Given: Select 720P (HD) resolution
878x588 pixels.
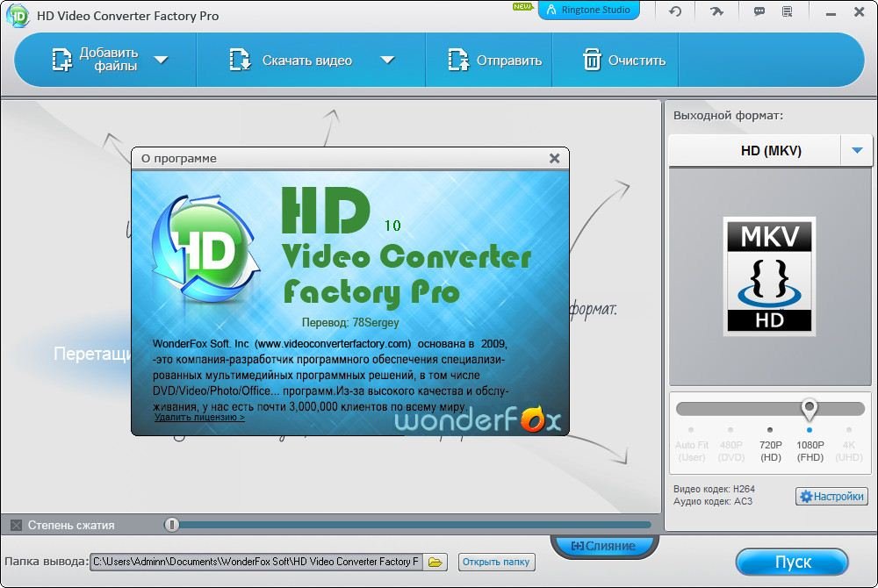Looking at the screenshot, I should (771, 444).
